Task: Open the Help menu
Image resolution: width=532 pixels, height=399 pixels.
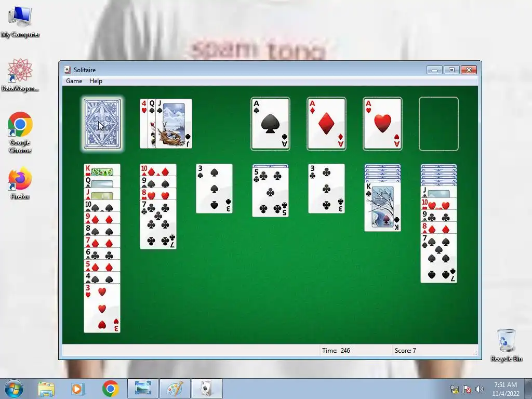Action: [x=96, y=81]
